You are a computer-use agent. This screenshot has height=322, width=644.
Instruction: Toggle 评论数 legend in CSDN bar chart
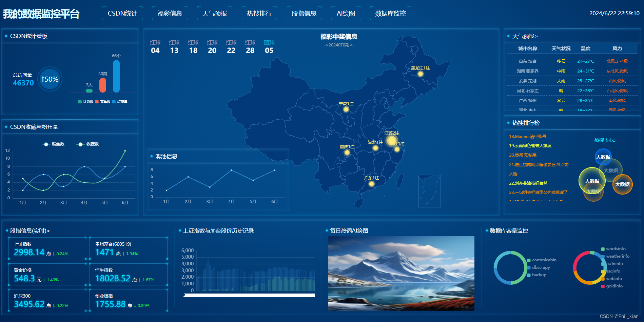pos(86,102)
